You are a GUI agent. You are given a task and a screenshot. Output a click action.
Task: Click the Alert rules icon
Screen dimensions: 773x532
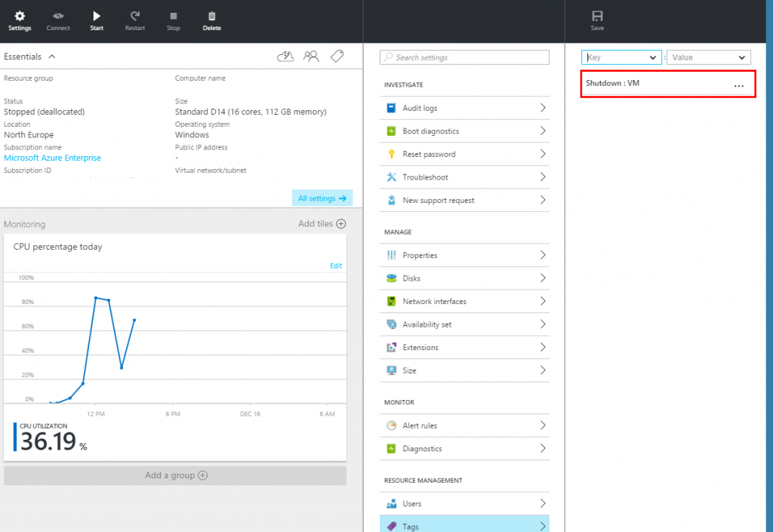click(392, 425)
